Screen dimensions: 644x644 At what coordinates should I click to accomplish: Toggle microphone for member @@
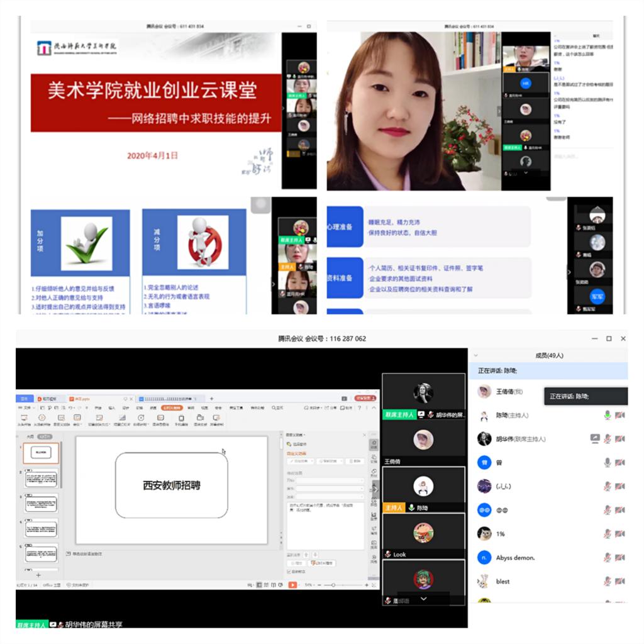click(x=608, y=510)
